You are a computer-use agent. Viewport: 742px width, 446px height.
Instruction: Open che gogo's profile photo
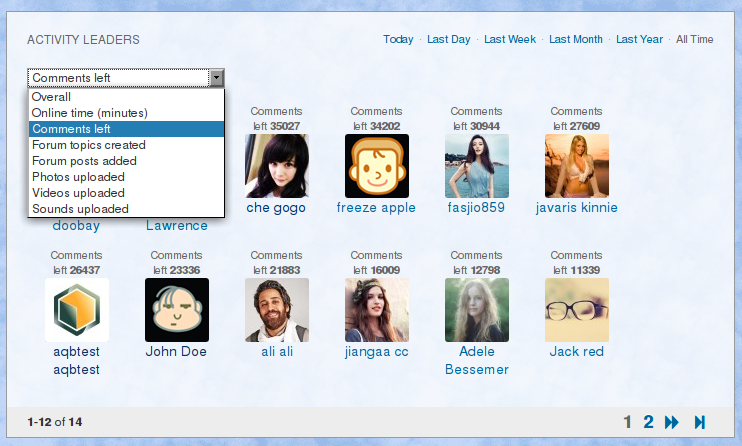[277, 166]
